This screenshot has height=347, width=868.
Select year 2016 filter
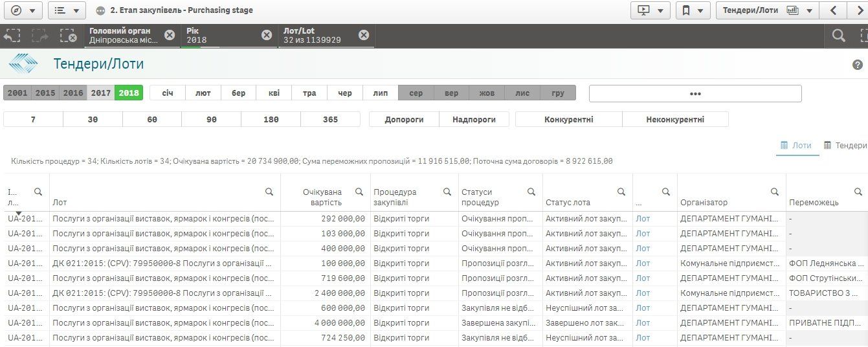[x=73, y=93]
